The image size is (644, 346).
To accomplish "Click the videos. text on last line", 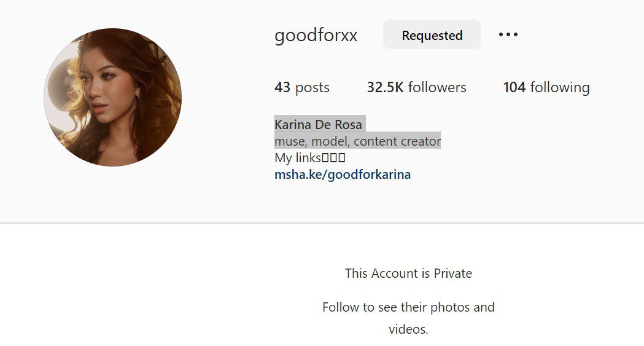I will tap(408, 329).
